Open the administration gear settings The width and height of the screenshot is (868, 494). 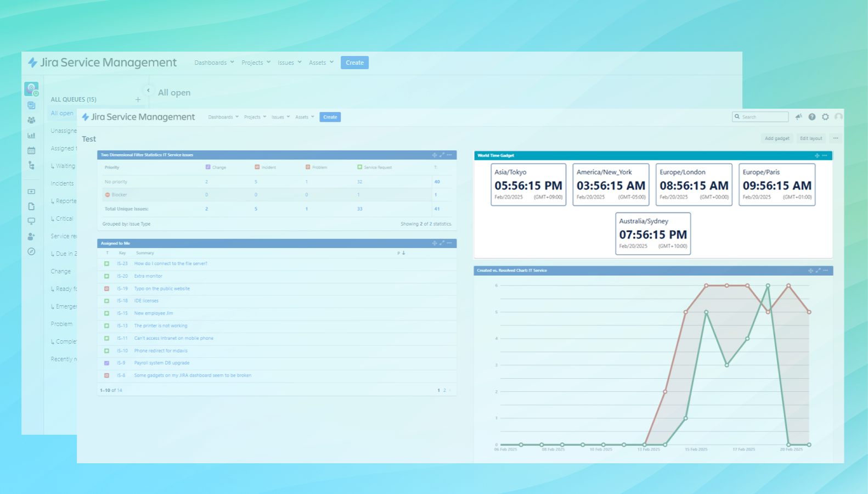(x=825, y=117)
